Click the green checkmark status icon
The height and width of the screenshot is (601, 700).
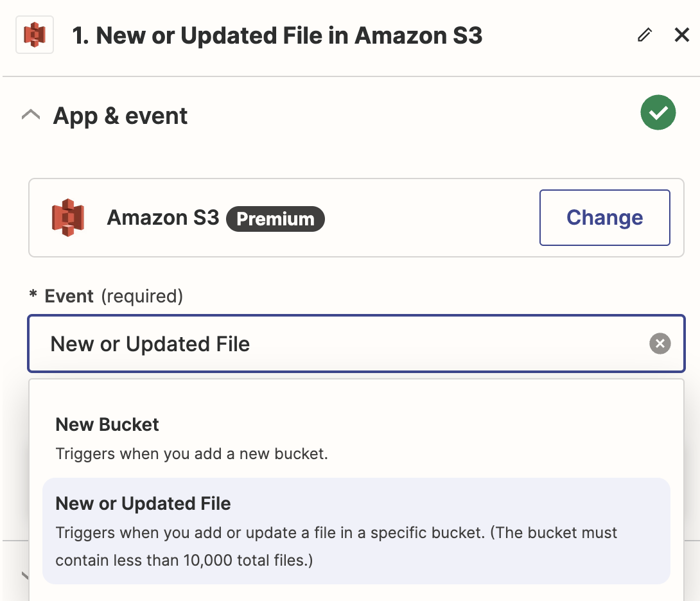tap(658, 112)
